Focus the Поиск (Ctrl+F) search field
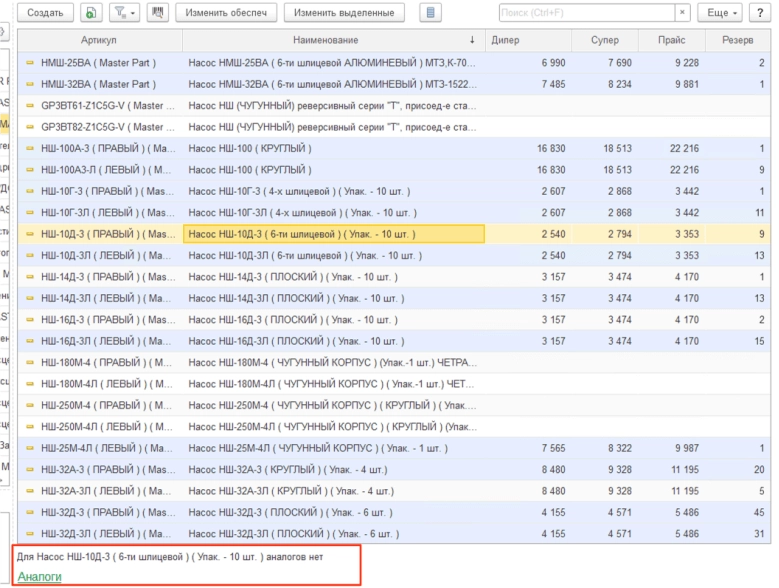 (585, 13)
